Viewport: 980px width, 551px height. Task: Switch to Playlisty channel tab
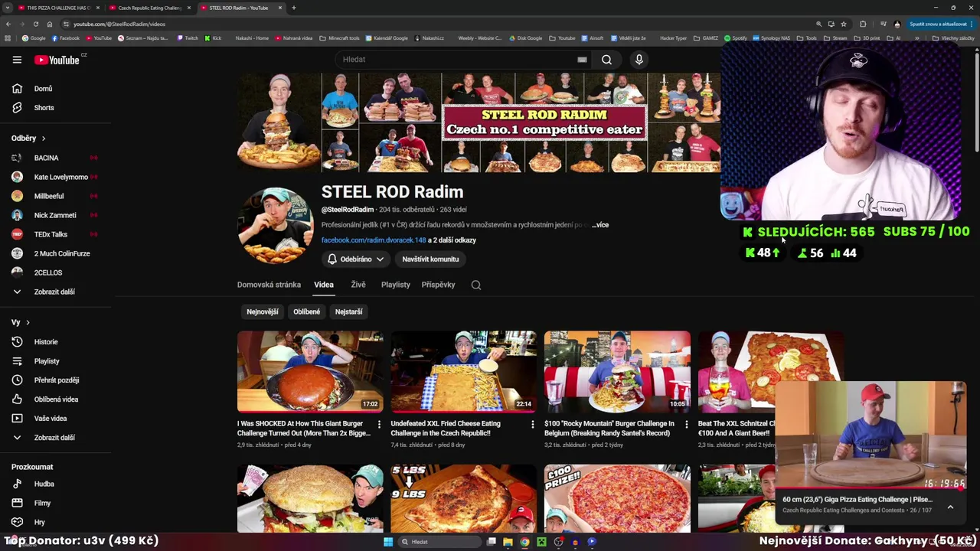tap(396, 285)
